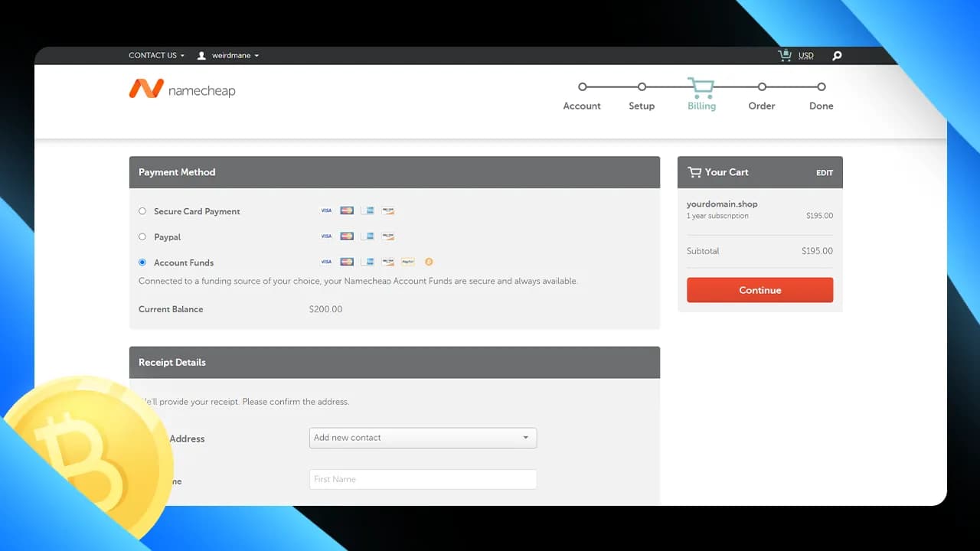Click the Billing cart step icon
Image resolution: width=980 pixels, height=551 pixels.
701,86
